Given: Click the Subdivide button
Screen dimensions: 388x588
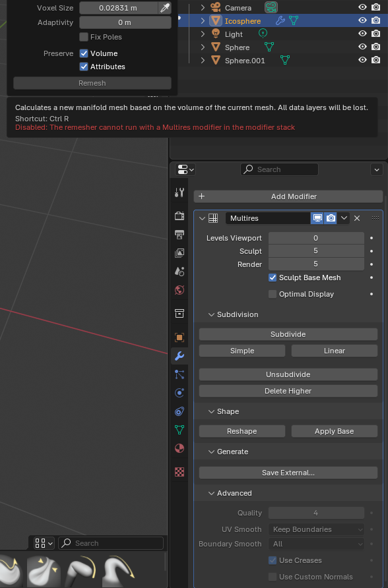Looking at the screenshot, I should (x=288, y=334).
